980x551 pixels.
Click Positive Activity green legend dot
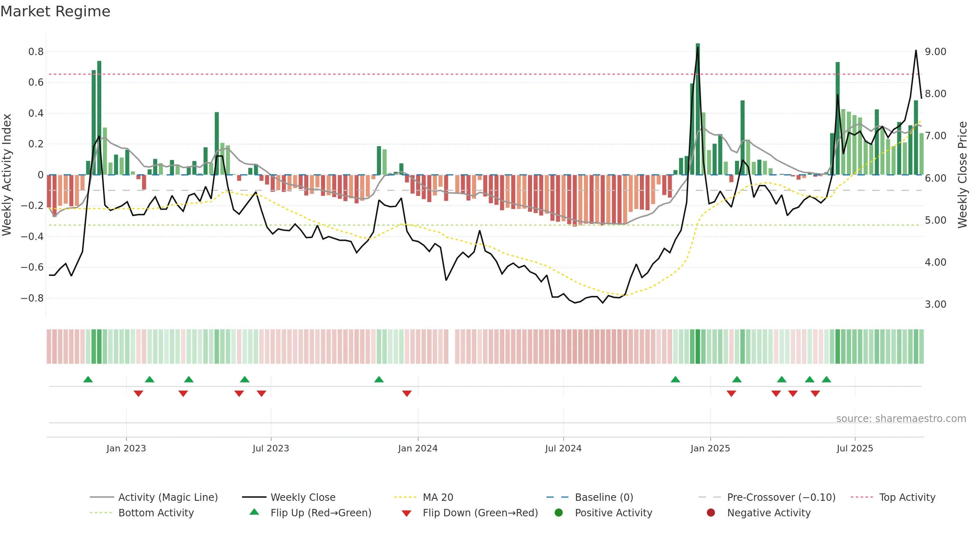pyautogui.click(x=559, y=513)
